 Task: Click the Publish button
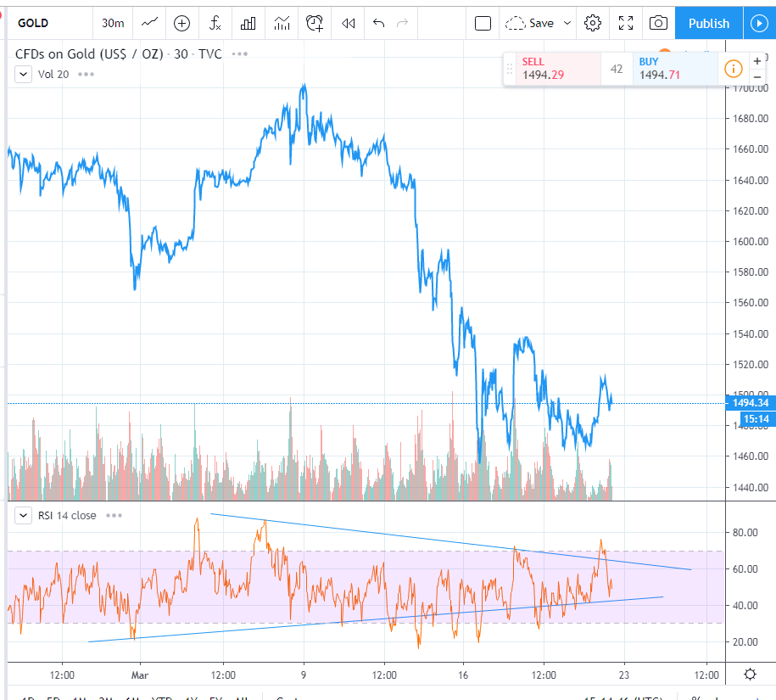coord(709,23)
